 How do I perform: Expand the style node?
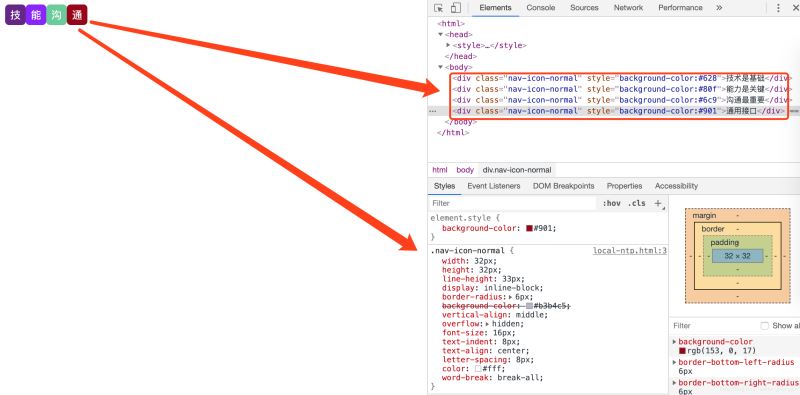(x=448, y=45)
